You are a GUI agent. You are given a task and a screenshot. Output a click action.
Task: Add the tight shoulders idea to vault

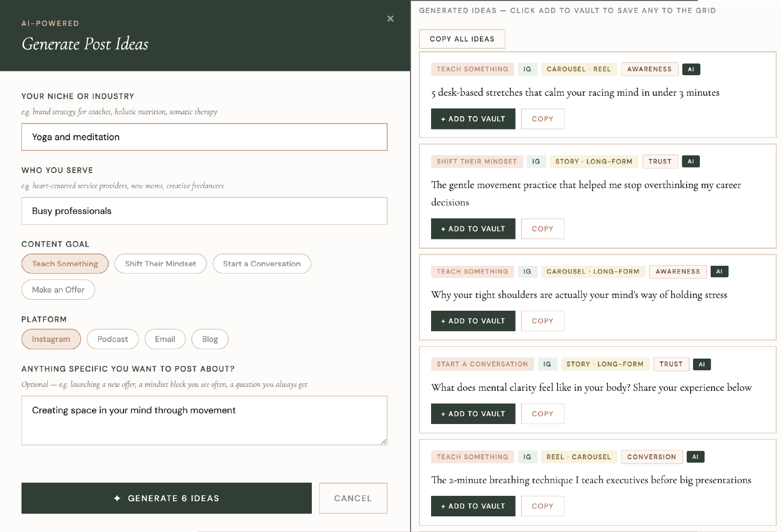click(x=473, y=321)
